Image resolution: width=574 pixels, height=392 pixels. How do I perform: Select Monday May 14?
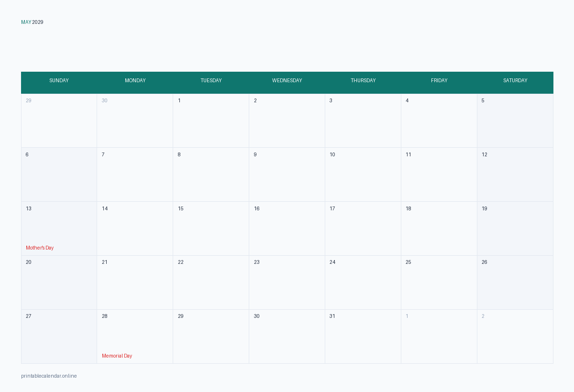click(x=135, y=229)
